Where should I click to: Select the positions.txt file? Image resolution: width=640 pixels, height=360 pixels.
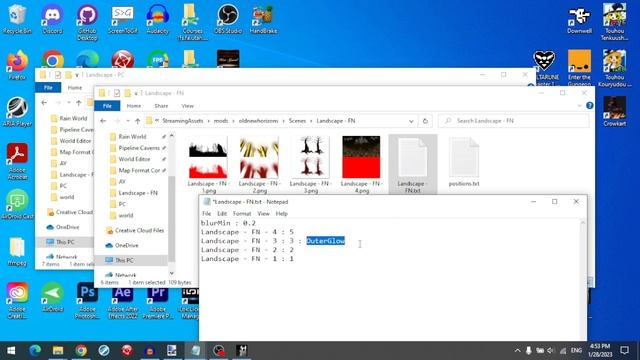pyautogui.click(x=464, y=162)
